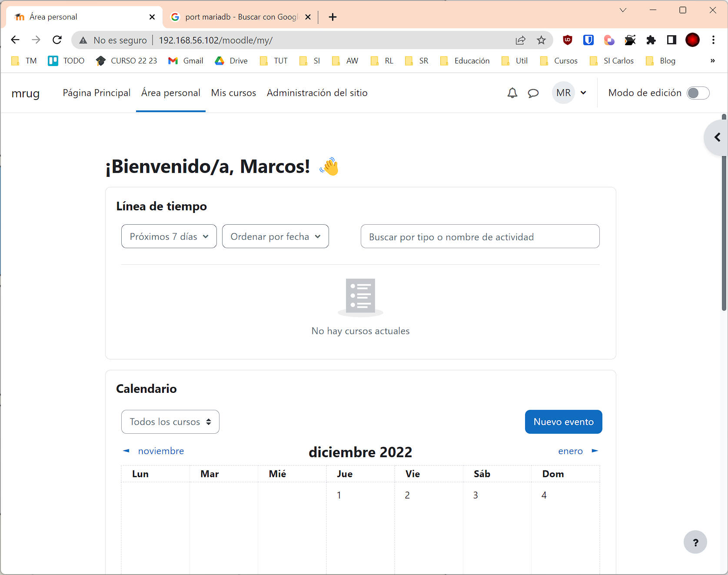728x575 pixels.
Task: Click the browser reload page icon
Action: pyautogui.click(x=57, y=40)
